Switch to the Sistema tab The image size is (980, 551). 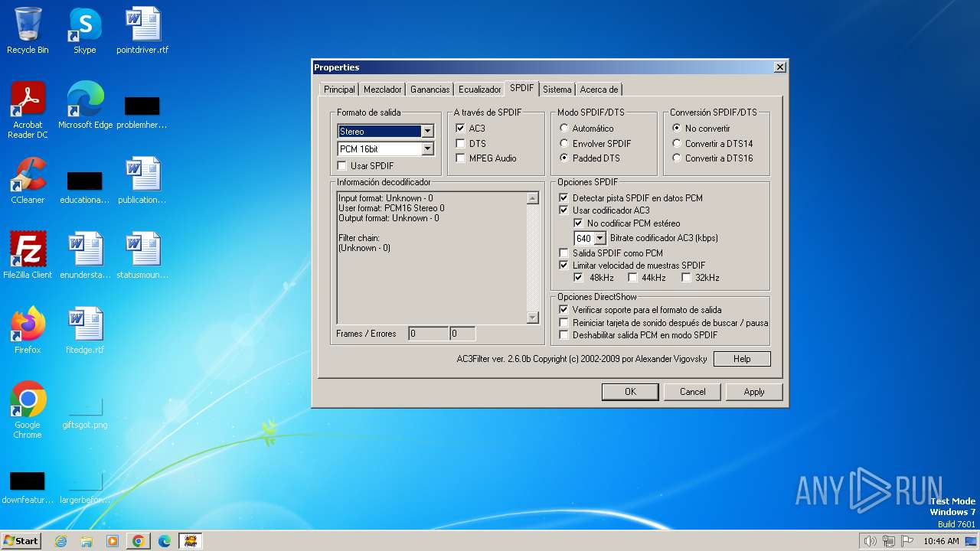pos(557,90)
